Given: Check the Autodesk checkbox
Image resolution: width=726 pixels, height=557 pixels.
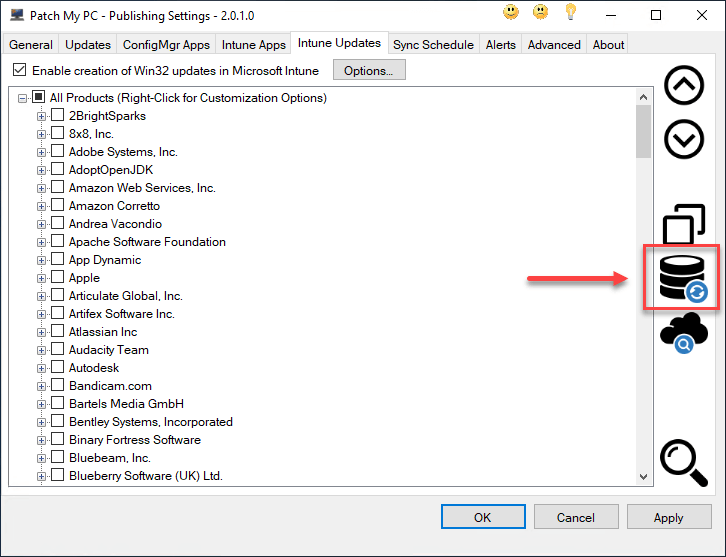Looking at the screenshot, I should click(57, 367).
